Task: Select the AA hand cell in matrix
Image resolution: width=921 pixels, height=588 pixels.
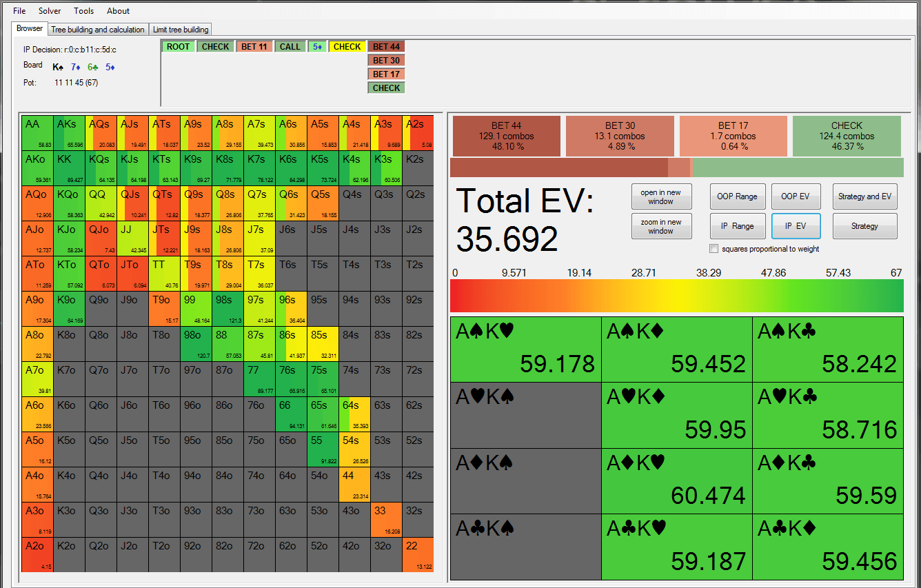Action: [38, 133]
